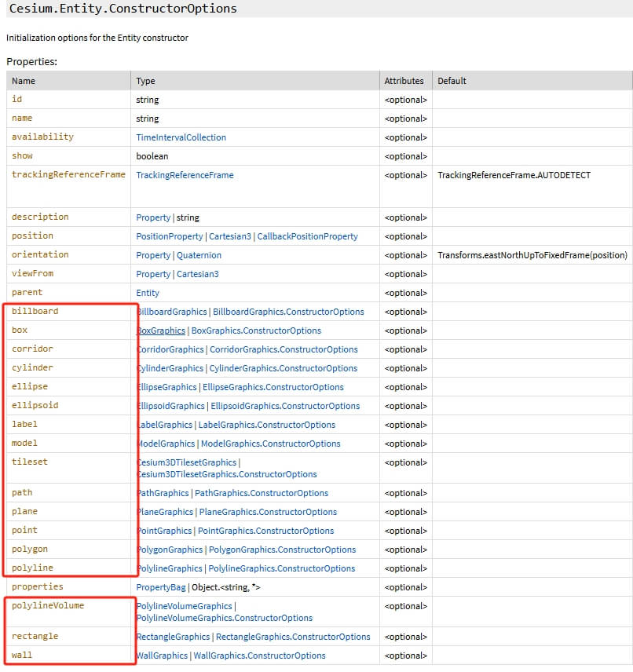Viewport: 633px width, 672px height.
Task: Open the PolylineGraphics link
Action: coord(169,568)
